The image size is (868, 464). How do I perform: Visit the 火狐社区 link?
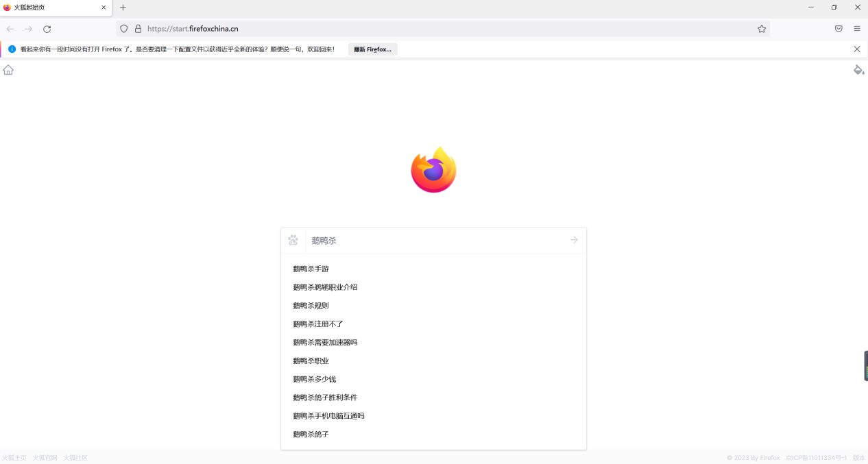[x=74, y=457]
